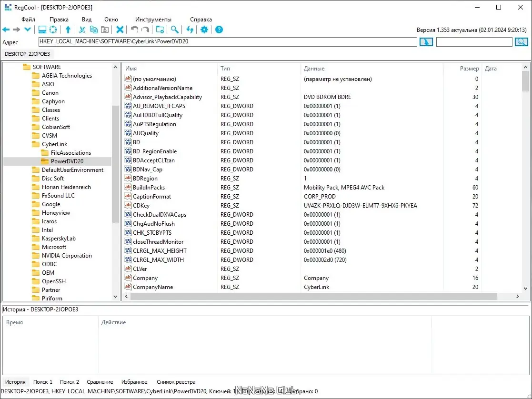Go up one level with up arrow
This screenshot has width=532, height=399.
[x=68, y=30]
